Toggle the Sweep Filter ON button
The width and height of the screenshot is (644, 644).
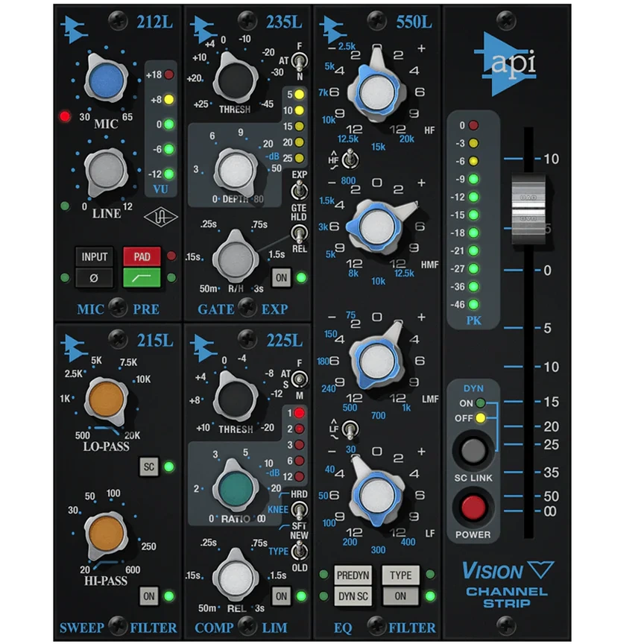148,596
